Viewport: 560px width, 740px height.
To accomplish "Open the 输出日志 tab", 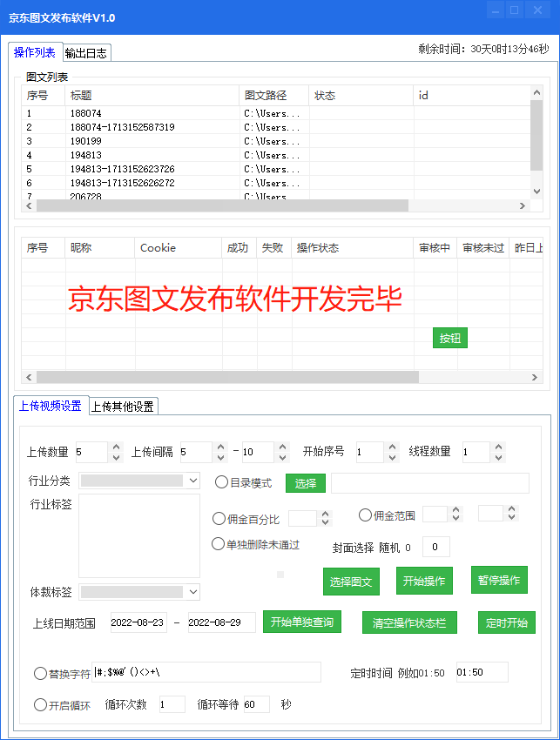I will (x=86, y=53).
